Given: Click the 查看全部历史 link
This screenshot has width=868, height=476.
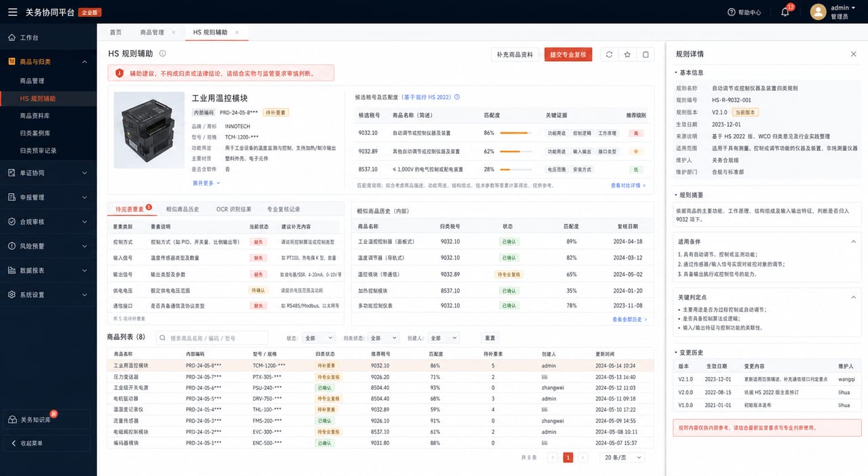Looking at the screenshot, I should point(629,319).
